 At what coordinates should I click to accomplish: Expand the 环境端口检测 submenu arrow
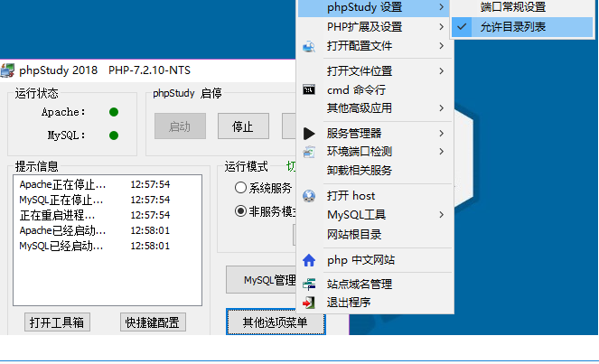coord(441,152)
